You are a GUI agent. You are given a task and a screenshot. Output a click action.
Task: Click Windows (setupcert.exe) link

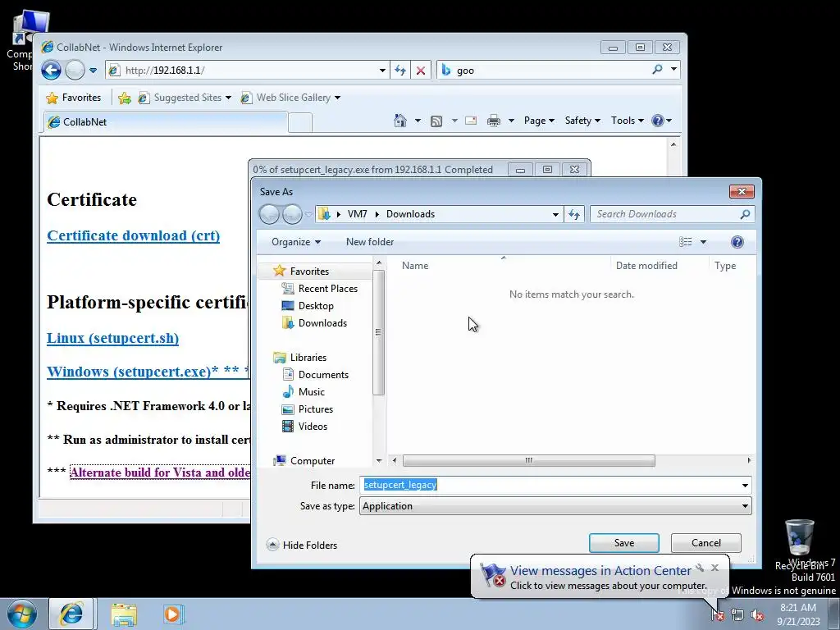point(148,372)
